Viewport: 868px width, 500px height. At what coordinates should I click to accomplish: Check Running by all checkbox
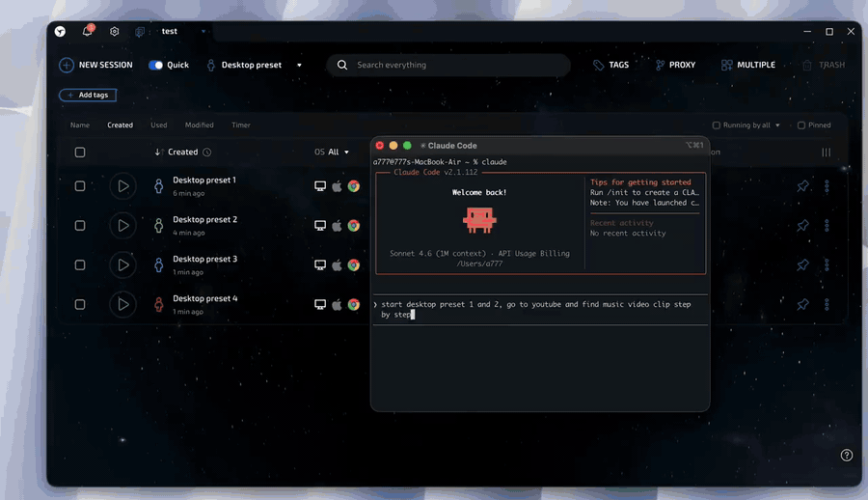(x=717, y=125)
